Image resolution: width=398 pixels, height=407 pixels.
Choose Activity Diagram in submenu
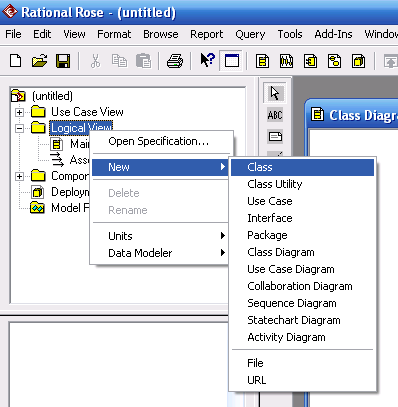click(302, 337)
